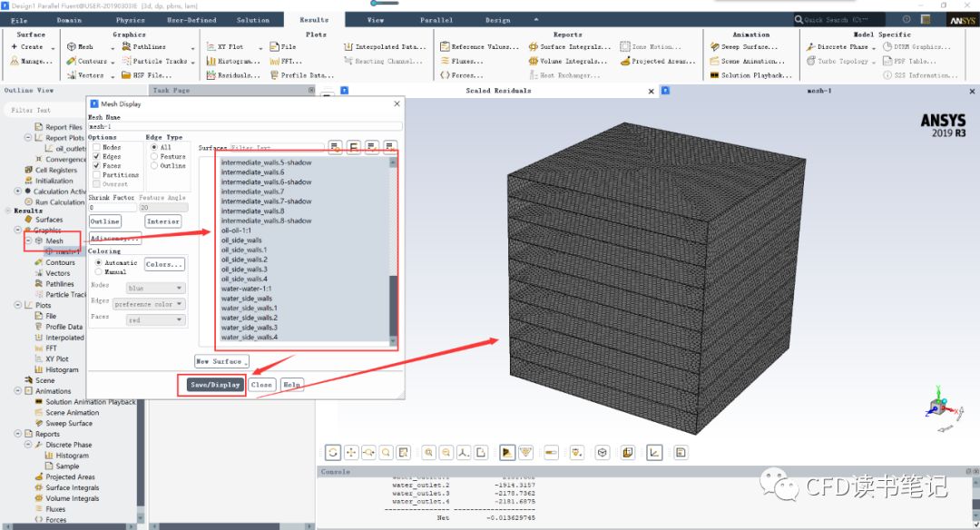The width and height of the screenshot is (980, 530).
Task: Open the Edges preference color dropdown
Action: point(149,304)
